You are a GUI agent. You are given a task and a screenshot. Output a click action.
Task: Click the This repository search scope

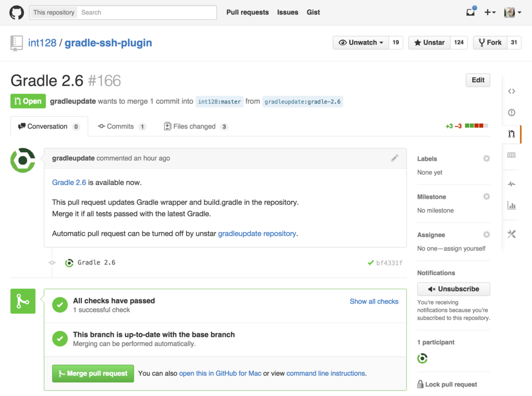click(54, 12)
